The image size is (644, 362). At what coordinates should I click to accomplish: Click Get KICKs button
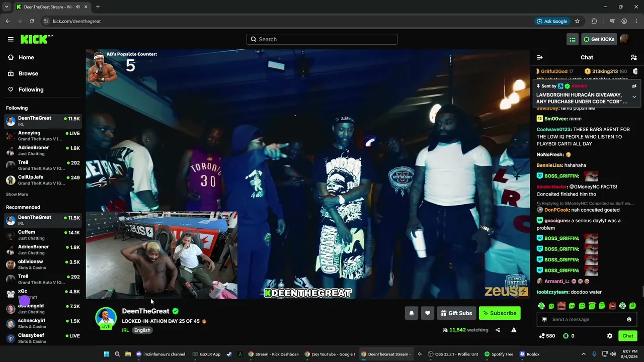point(599,39)
